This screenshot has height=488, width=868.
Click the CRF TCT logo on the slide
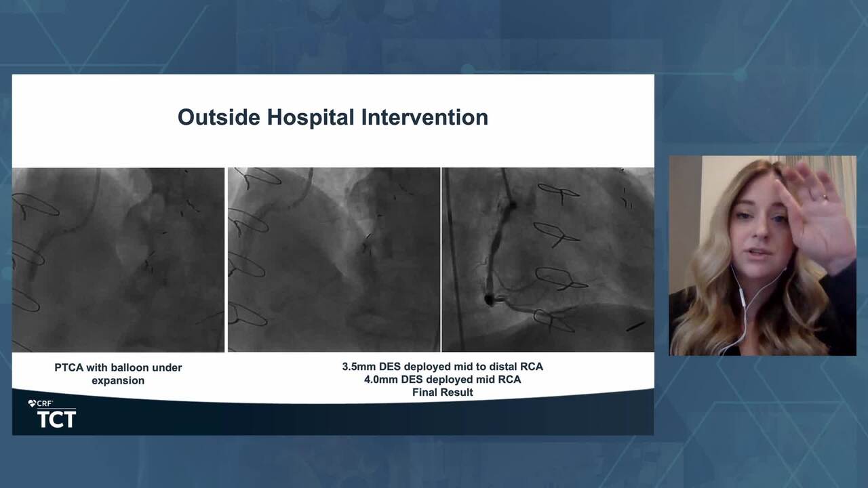pos(52,413)
